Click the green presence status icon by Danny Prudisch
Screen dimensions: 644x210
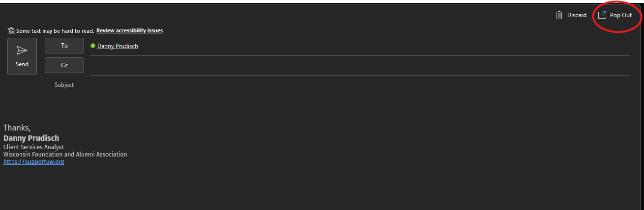[93, 46]
